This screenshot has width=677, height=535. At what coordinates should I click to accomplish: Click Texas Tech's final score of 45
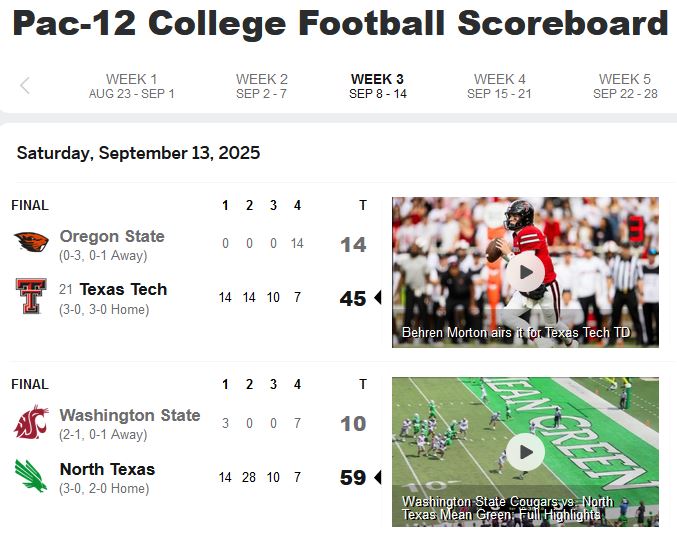353,298
